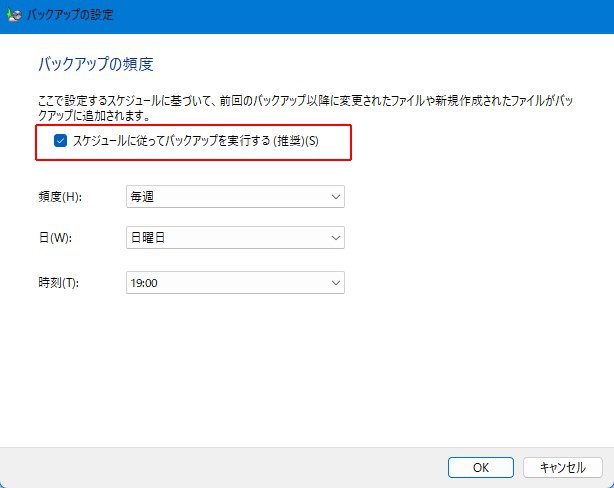Click the chevron arrow of the 日曜日 combo box
The image size is (614, 488).
pos(334,237)
